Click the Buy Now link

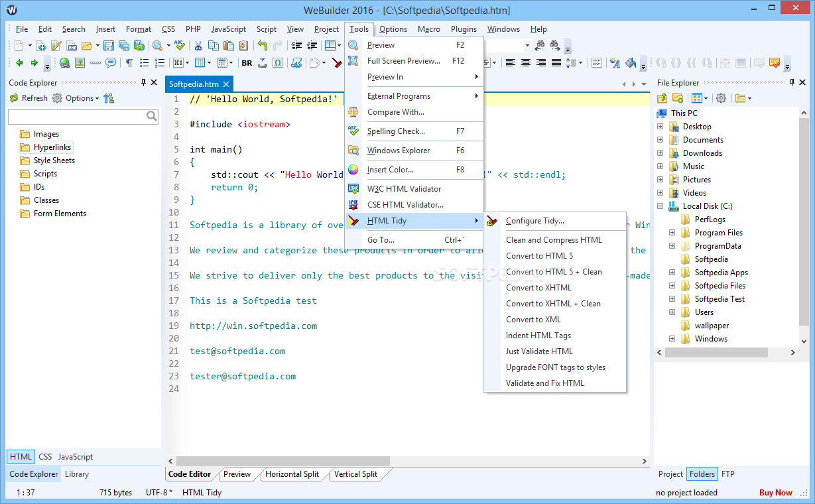[x=775, y=493]
